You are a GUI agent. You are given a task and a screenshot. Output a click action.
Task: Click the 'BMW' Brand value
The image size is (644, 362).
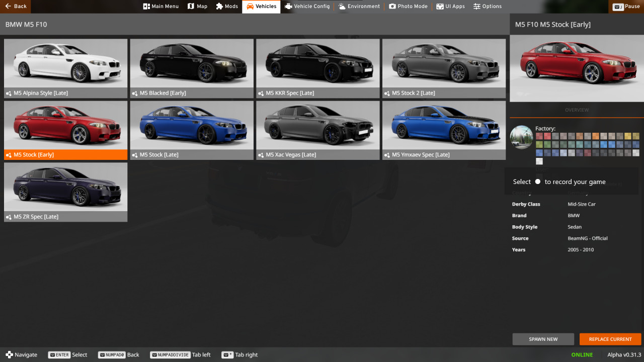click(x=574, y=216)
